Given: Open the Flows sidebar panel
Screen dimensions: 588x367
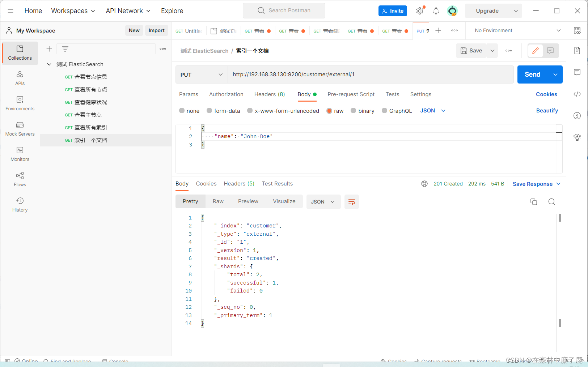Looking at the screenshot, I should 20,180.
